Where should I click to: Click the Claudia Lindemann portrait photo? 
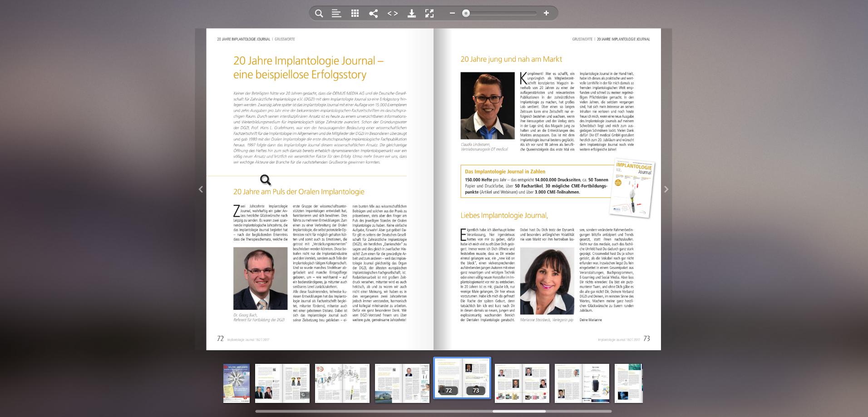[x=488, y=105]
